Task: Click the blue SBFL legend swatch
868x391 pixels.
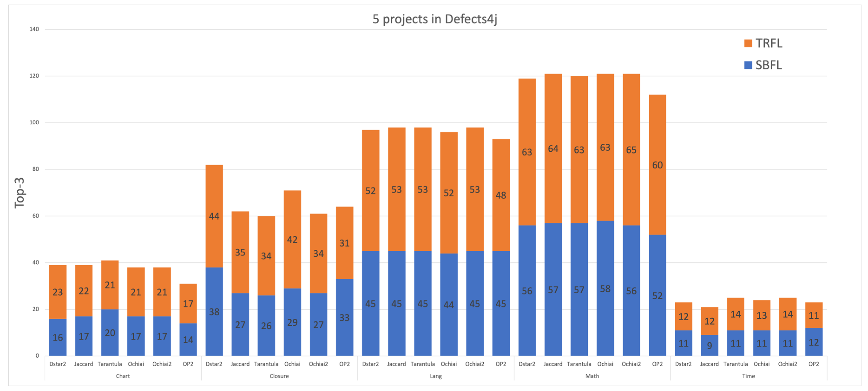Action: (748, 65)
